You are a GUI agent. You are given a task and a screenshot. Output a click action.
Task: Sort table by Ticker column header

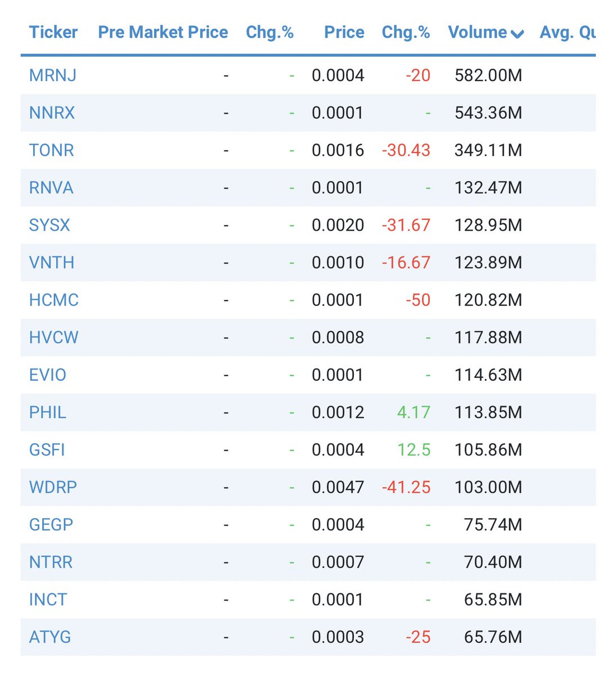(x=53, y=32)
